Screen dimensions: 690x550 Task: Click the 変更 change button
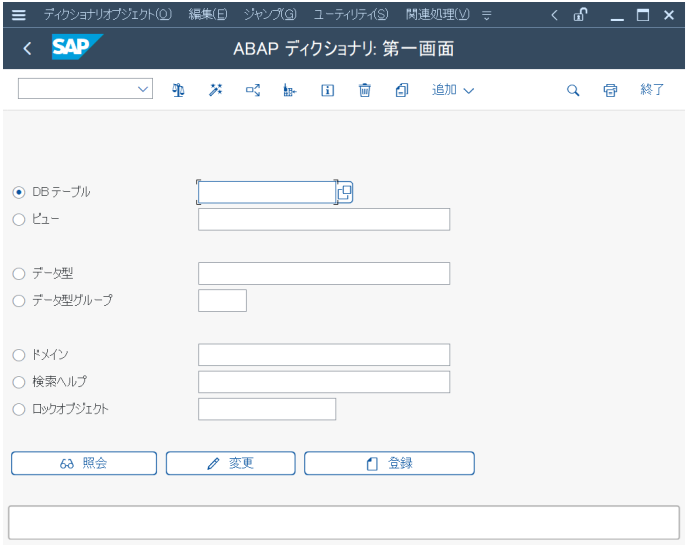(231, 463)
